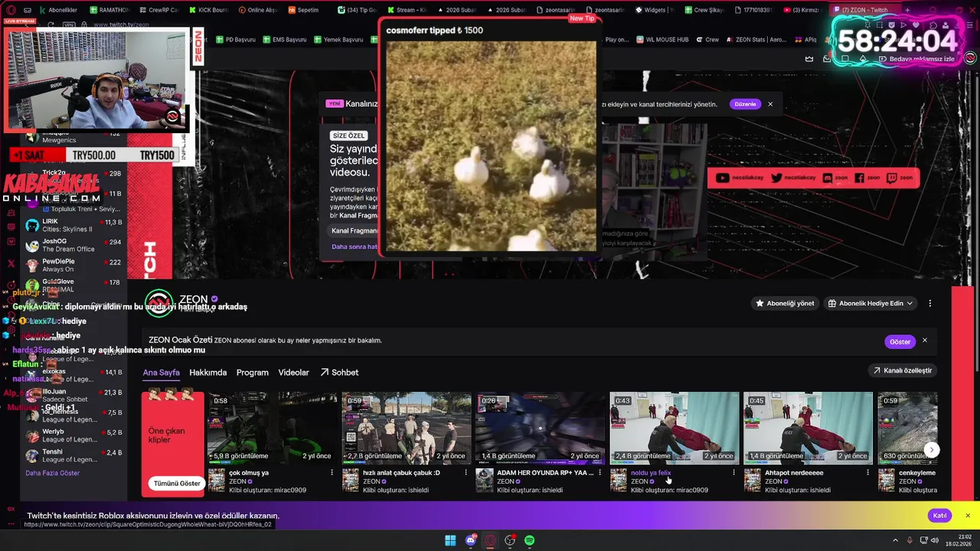The height and width of the screenshot is (551, 980).
Task: Open the 'çok olmuş ya' clip thumbnail
Action: tap(272, 428)
